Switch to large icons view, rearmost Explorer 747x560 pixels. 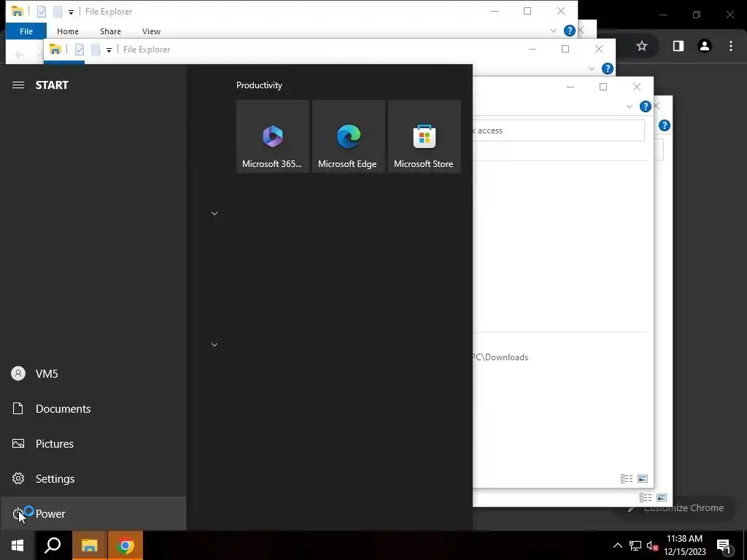click(x=662, y=497)
